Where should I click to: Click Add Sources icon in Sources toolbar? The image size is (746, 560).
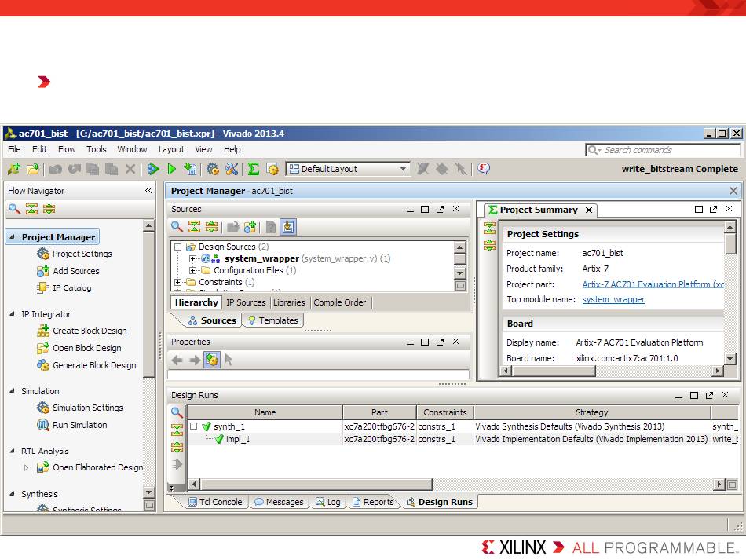point(250,227)
